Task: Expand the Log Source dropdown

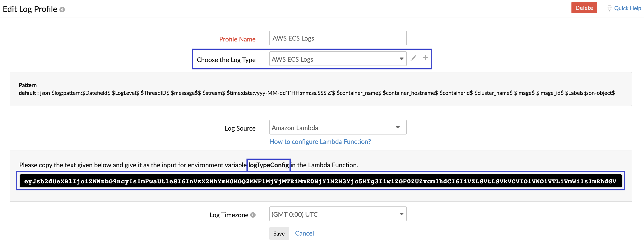Action: click(x=338, y=128)
